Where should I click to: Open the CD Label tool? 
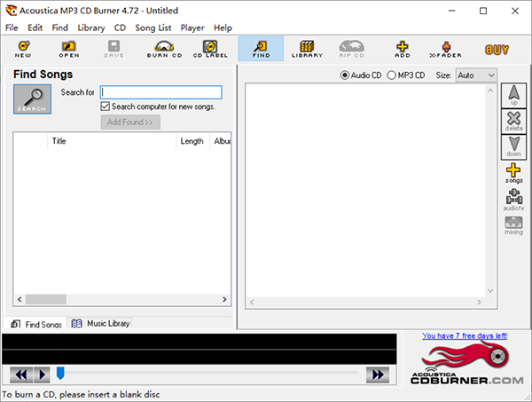(210, 49)
